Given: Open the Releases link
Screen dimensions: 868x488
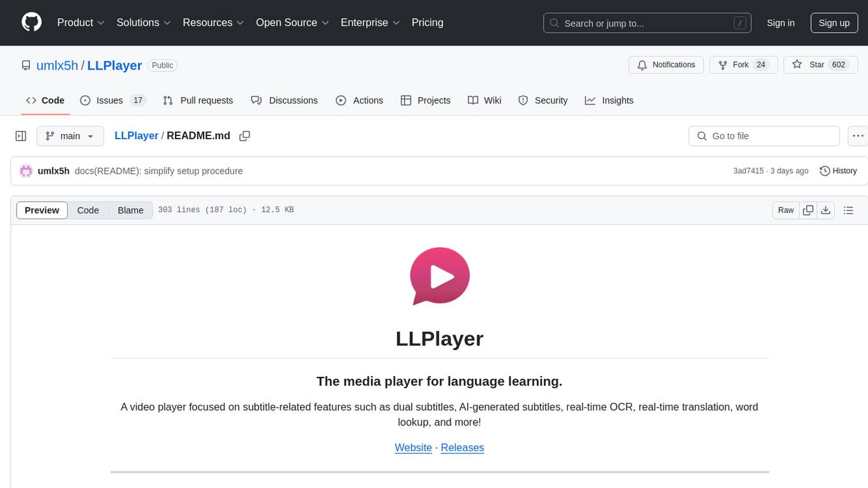Looking at the screenshot, I should [463, 448].
